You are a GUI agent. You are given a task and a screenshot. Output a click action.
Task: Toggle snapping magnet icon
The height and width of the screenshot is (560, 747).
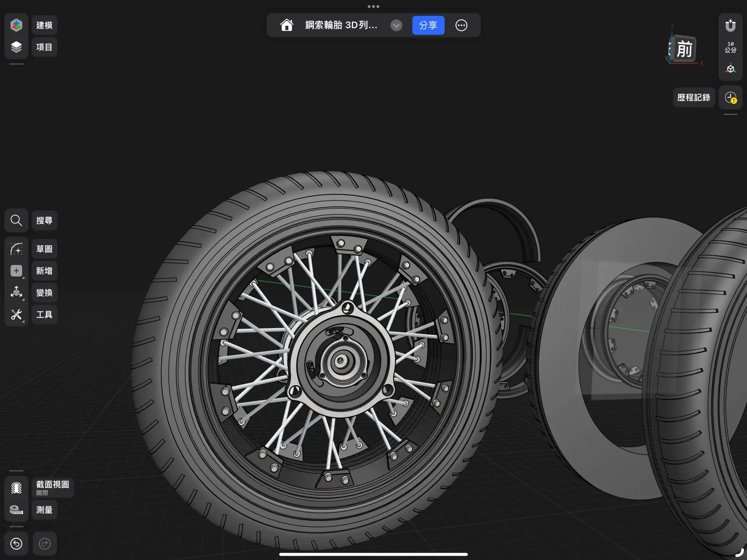pyautogui.click(x=730, y=25)
